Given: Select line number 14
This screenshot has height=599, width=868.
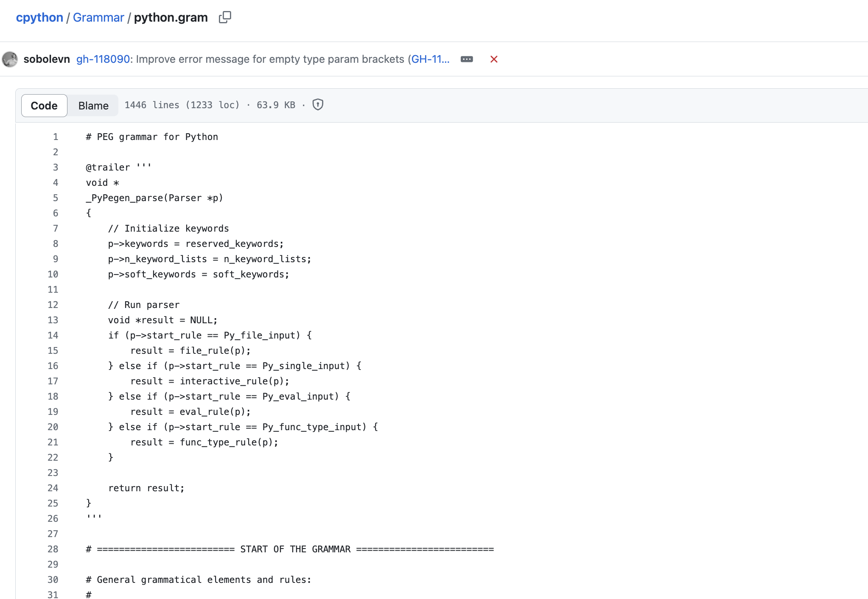Looking at the screenshot, I should pyautogui.click(x=53, y=336).
